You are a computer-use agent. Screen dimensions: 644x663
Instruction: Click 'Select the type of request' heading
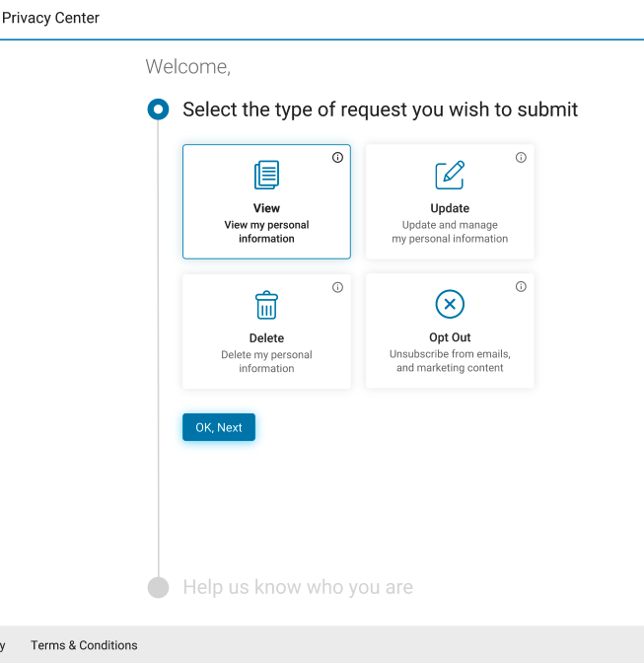pos(380,110)
